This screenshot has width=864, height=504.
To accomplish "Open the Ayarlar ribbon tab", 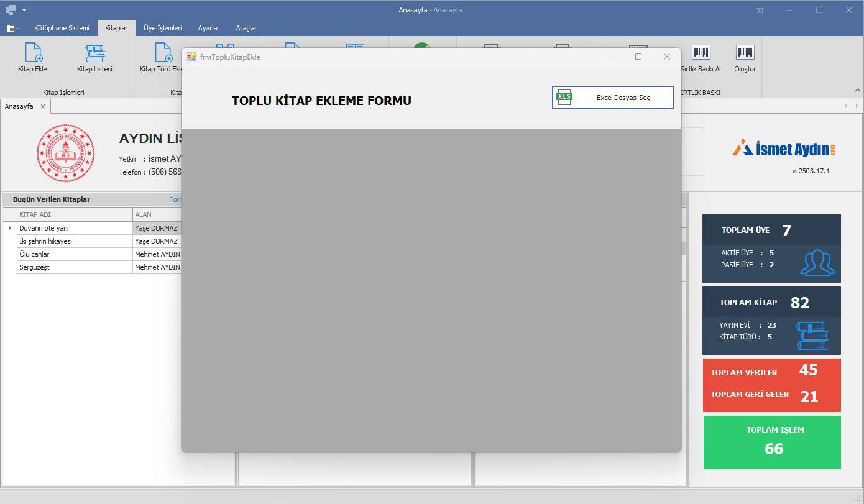I will [208, 28].
